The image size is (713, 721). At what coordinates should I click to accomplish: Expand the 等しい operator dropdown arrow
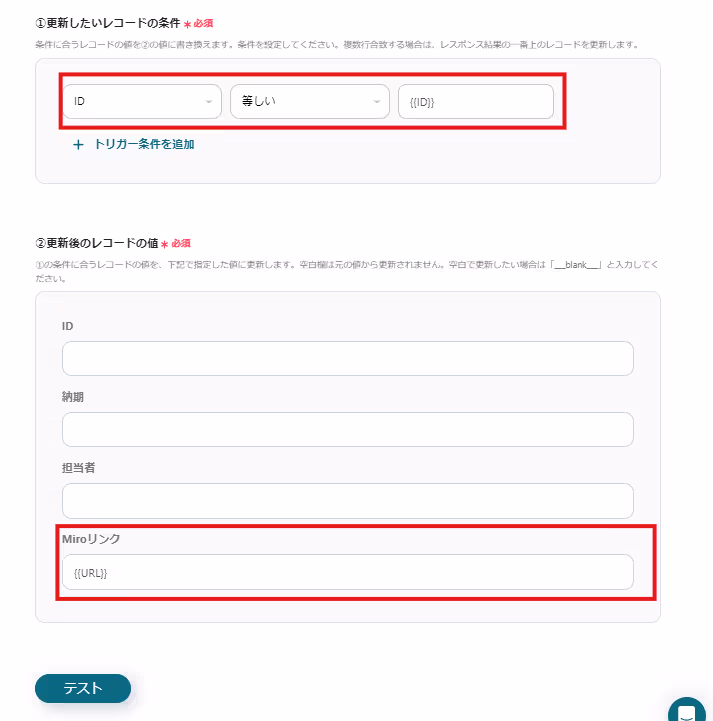click(376, 102)
